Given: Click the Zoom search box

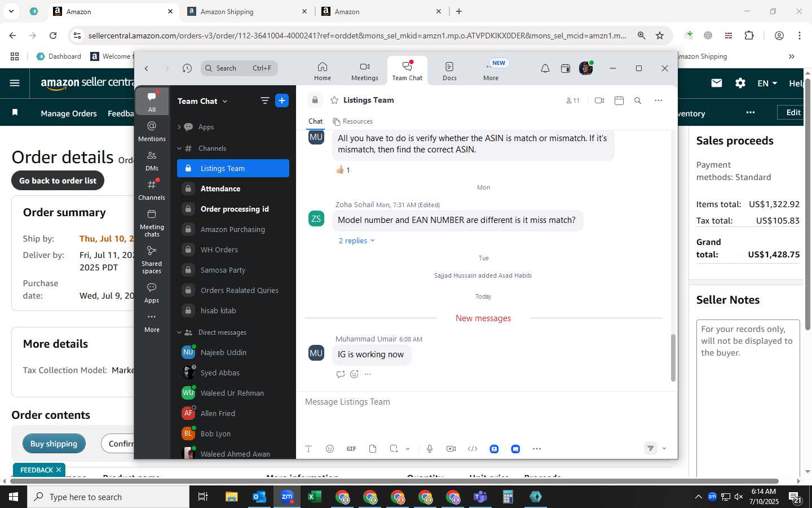Looking at the screenshot, I should 239,68.
